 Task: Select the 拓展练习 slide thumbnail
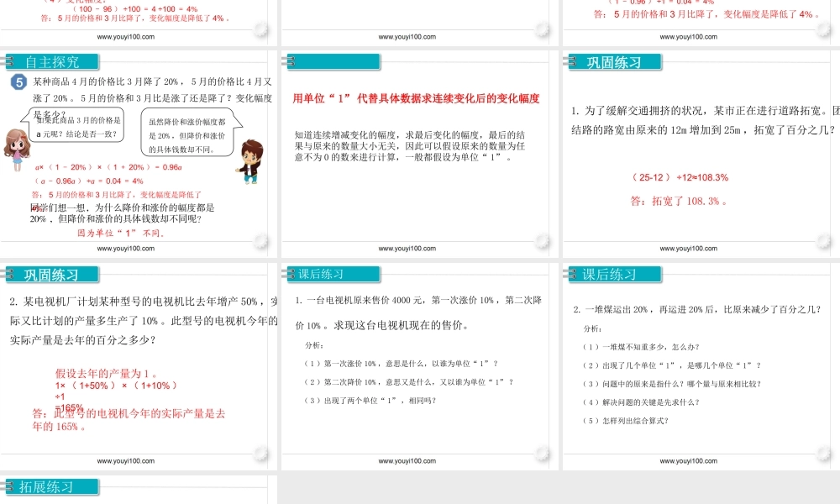tap(139, 489)
